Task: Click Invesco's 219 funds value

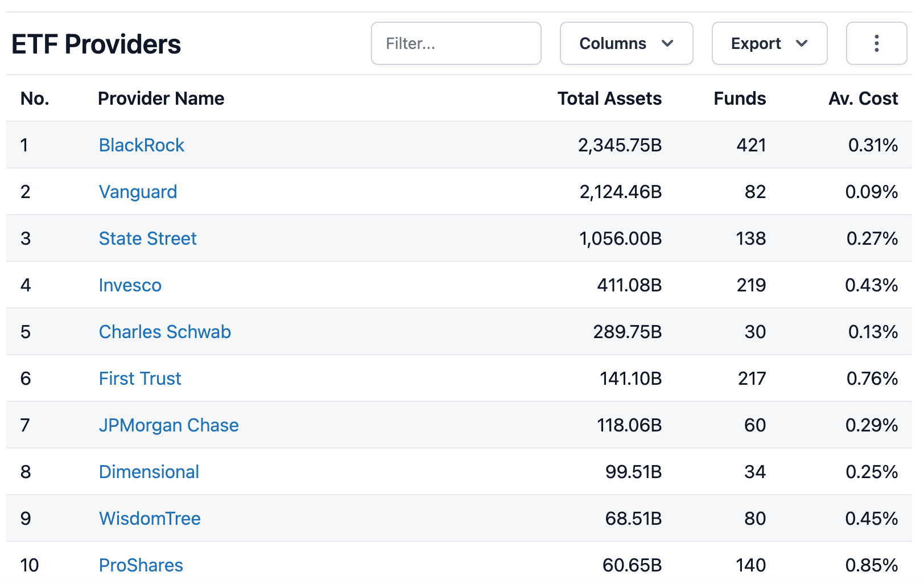Action: point(751,285)
